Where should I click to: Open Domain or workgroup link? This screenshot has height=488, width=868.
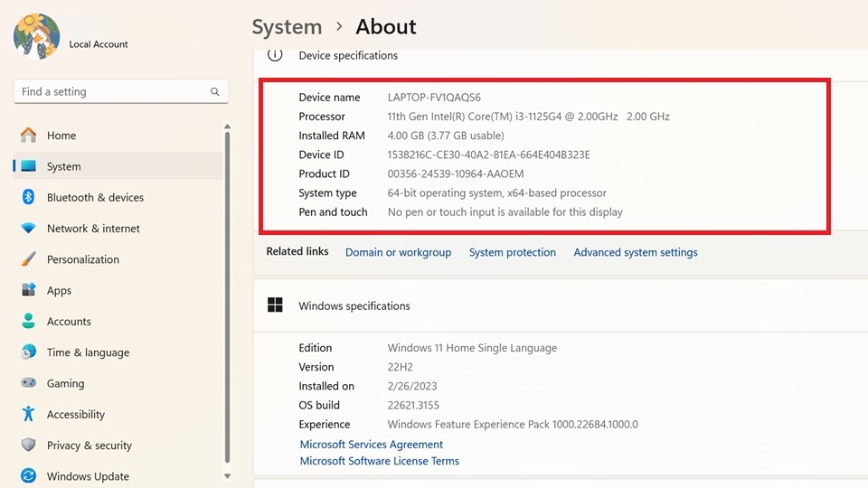pyautogui.click(x=398, y=252)
